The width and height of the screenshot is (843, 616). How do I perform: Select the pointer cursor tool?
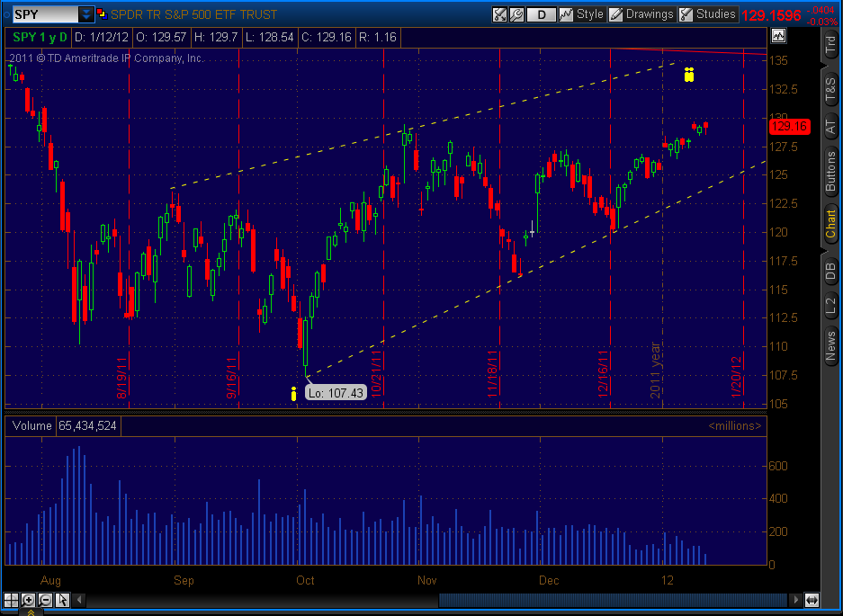tap(62, 599)
